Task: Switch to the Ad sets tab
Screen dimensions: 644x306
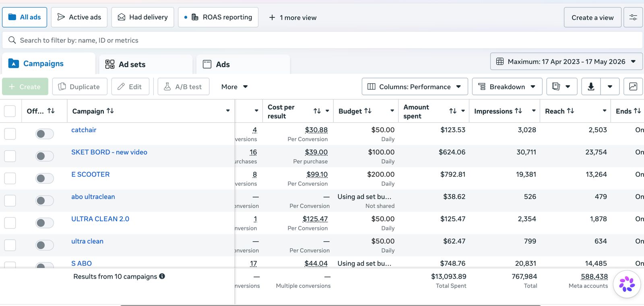Action: (x=146, y=64)
